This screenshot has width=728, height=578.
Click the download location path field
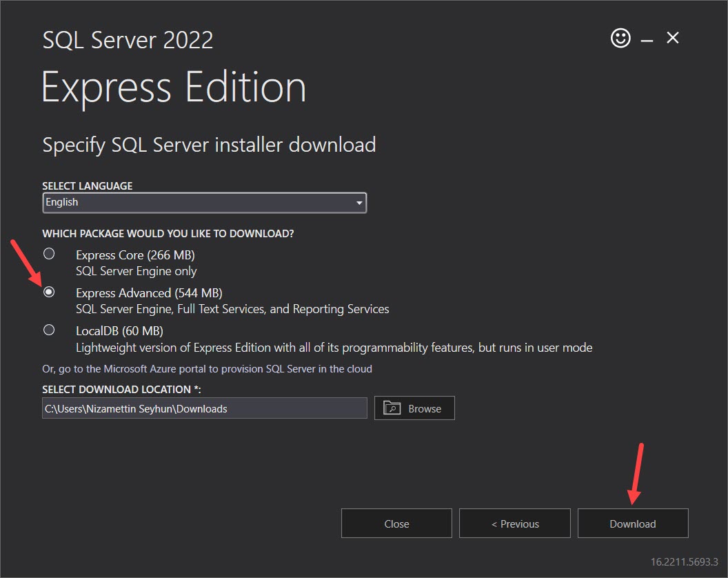(x=204, y=408)
